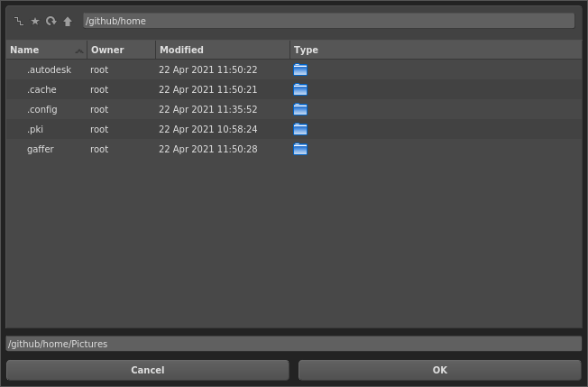Sort by the Modified column header

point(223,50)
